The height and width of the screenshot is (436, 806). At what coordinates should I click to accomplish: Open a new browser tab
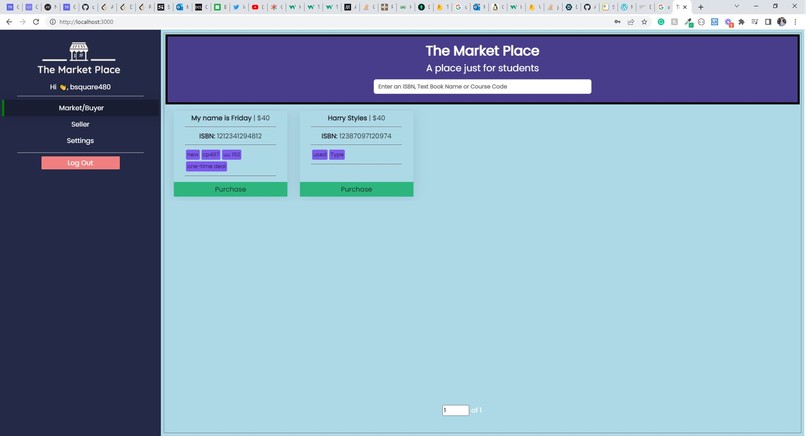(x=700, y=7)
